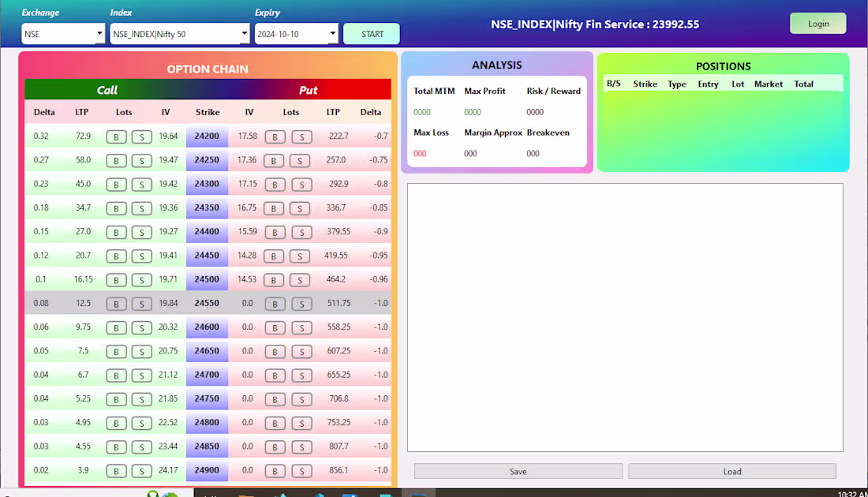Buy the 24750 strike put option
The height and width of the screenshot is (497, 868).
[274, 399]
